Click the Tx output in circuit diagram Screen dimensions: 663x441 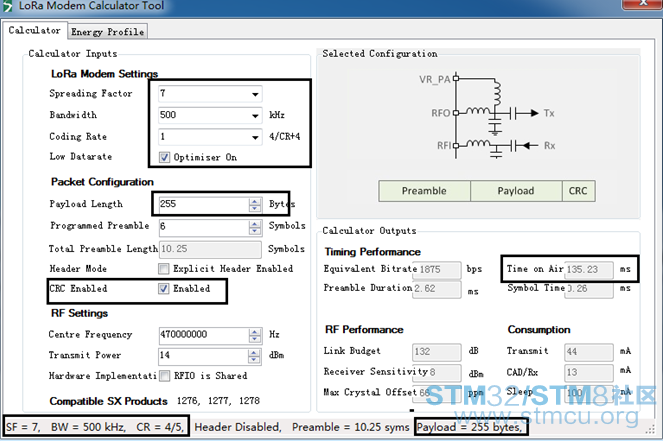pyautogui.click(x=549, y=113)
